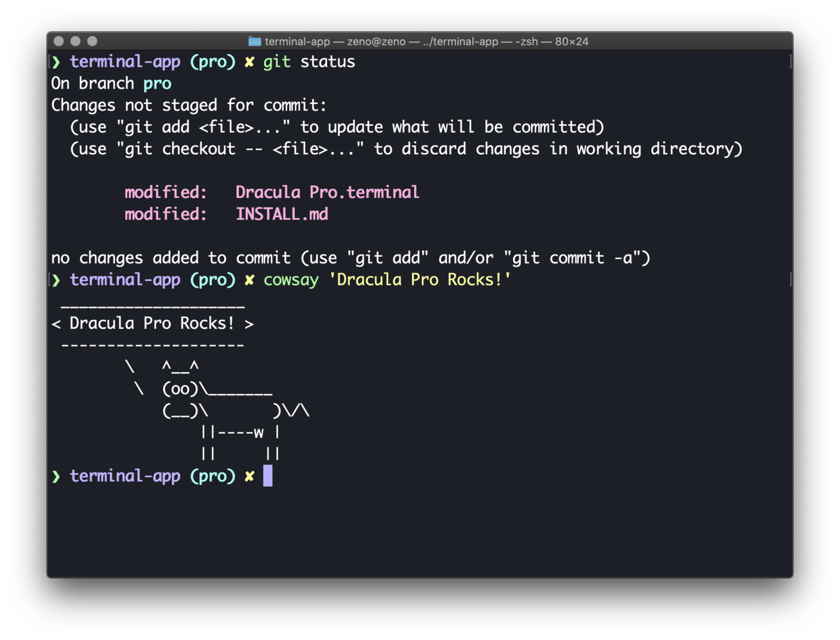840x640 pixels.
Task: Click the yellow x status indicator after (pro)
Action: coord(249,476)
